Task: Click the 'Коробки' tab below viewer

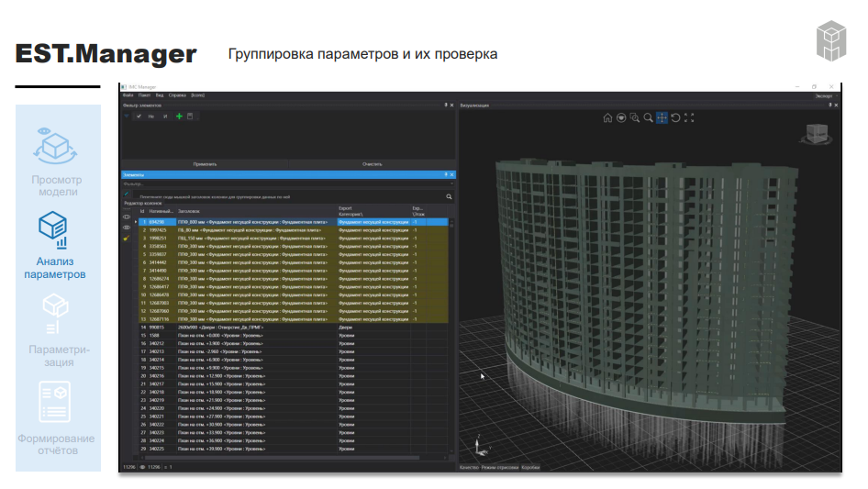Action: pyautogui.click(x=530, y=467)
